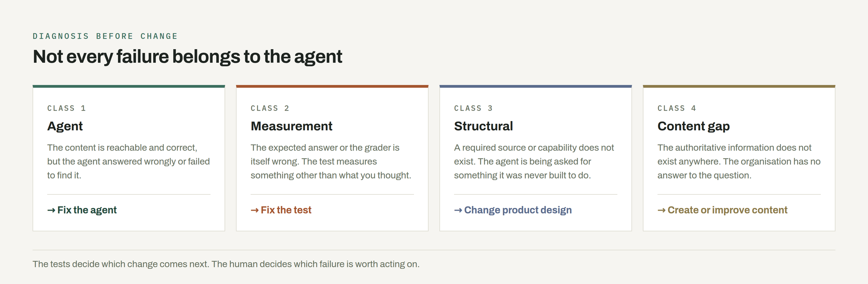
Task: Select the Content gap card heading
Action: (x=694, y=126)
